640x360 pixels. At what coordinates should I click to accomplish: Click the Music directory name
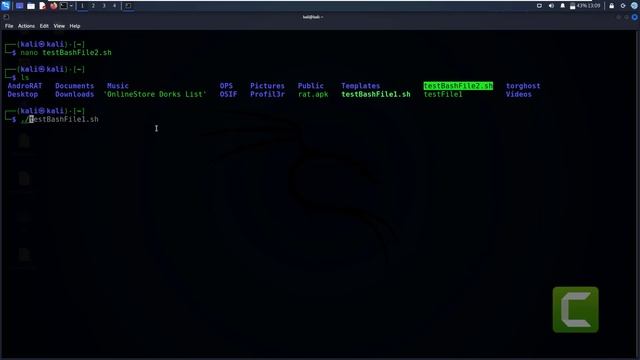(118, 86)
